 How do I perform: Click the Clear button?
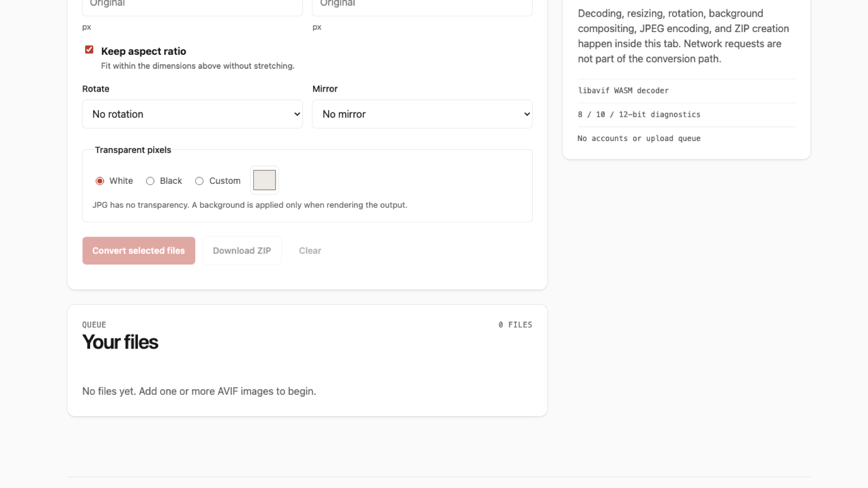coord(310,251)
